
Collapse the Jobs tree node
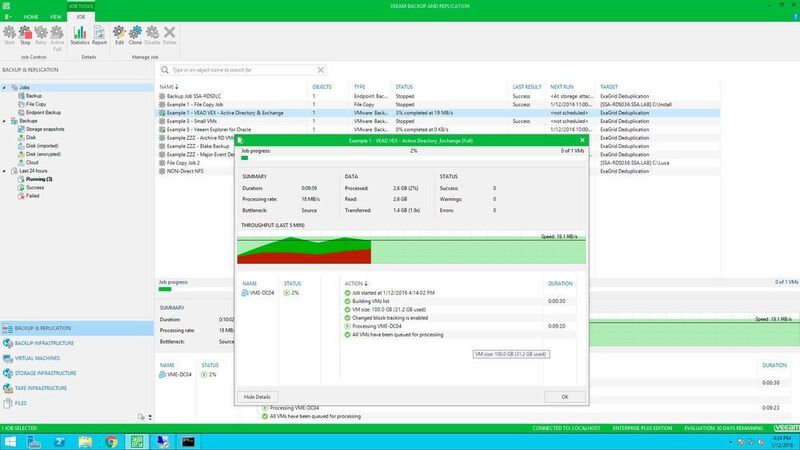[4, 88]
